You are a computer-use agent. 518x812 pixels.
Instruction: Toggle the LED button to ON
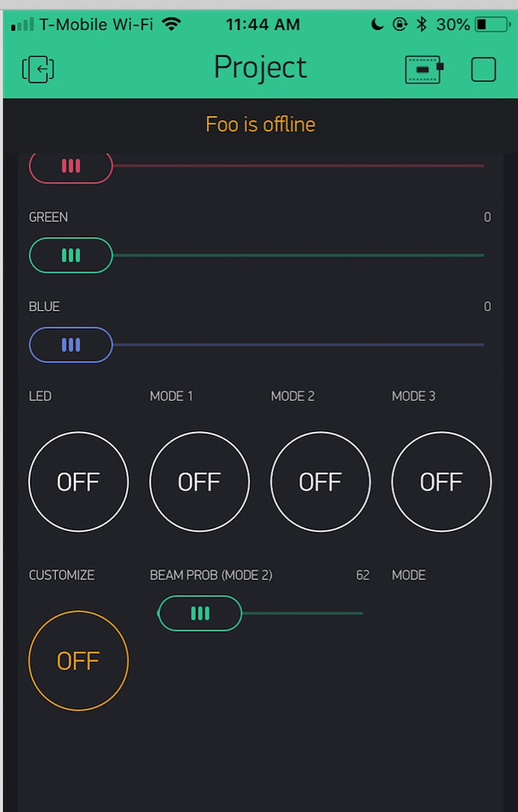pos(78,482)
